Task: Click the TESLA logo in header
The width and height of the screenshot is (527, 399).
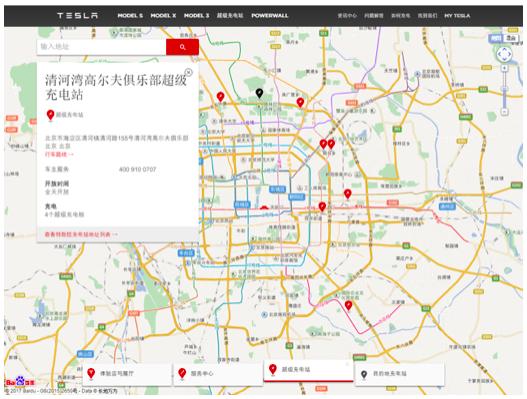Action: coord(78,15)
